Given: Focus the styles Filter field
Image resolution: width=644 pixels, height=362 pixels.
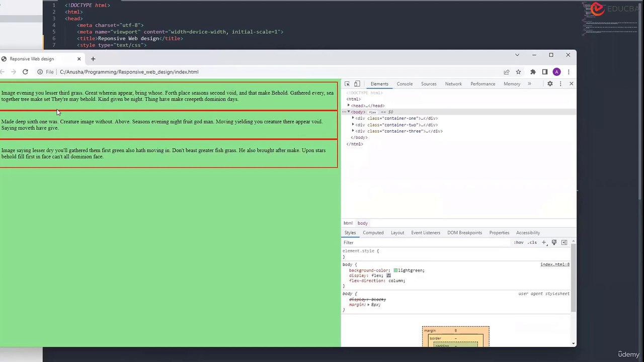Looking at the screenshot, I should tap(427, 242).
